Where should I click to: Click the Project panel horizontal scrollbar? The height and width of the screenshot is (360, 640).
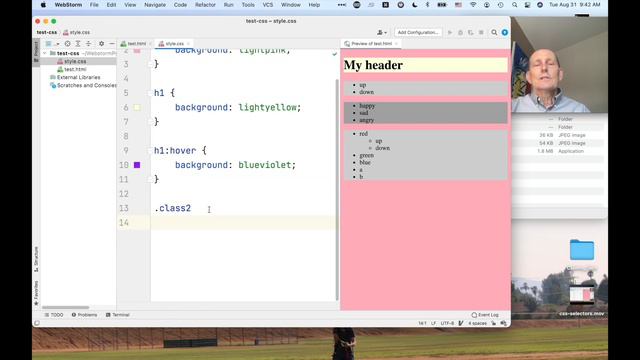coord(65,307)
